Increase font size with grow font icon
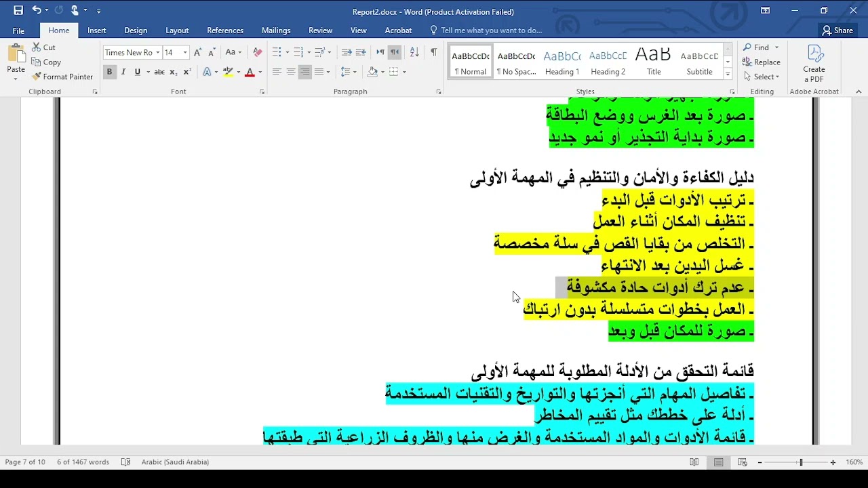The image size is (868, 488). point(197,52)
